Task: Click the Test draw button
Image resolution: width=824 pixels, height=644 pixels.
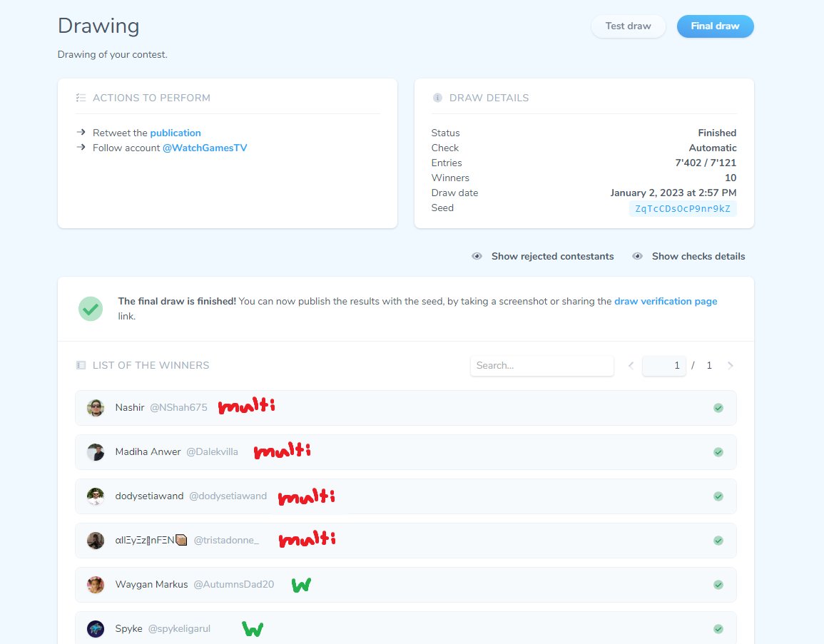Action: 628,26
